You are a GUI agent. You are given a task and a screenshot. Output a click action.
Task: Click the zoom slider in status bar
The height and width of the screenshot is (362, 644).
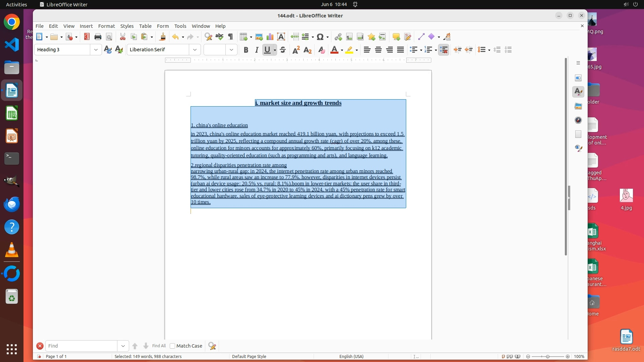pyautogui.click(x=548, y=356)
